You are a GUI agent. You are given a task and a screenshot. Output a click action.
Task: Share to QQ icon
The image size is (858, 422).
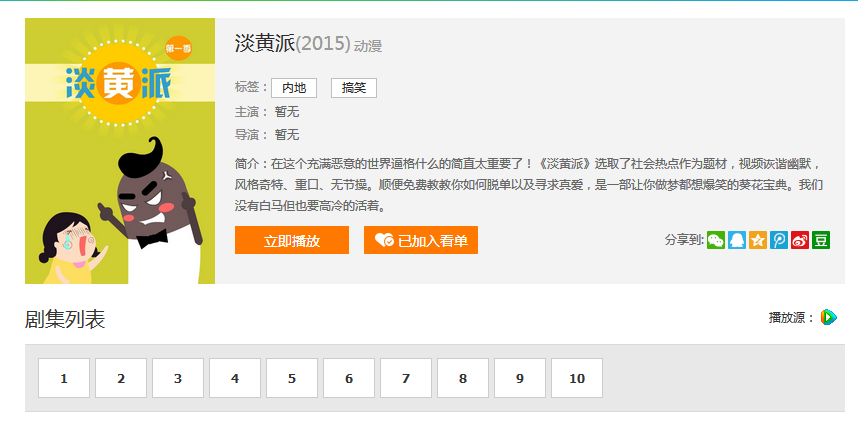(x=737, y=240)
